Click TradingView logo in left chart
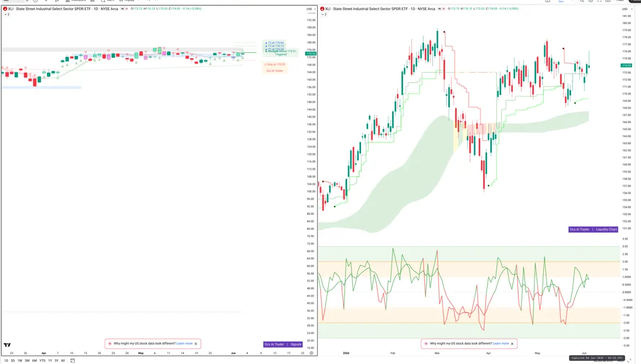 point(7,345)
